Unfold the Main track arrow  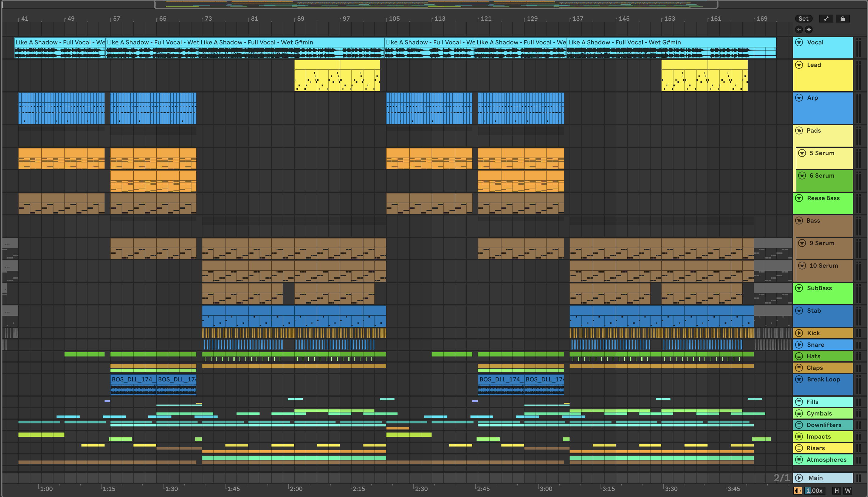coord(799,478)
